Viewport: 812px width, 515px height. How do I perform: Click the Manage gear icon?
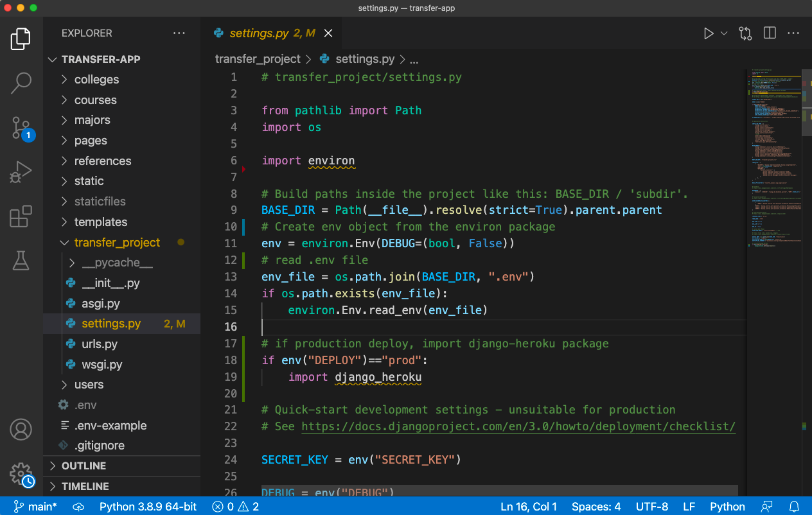tap(21, 473)
